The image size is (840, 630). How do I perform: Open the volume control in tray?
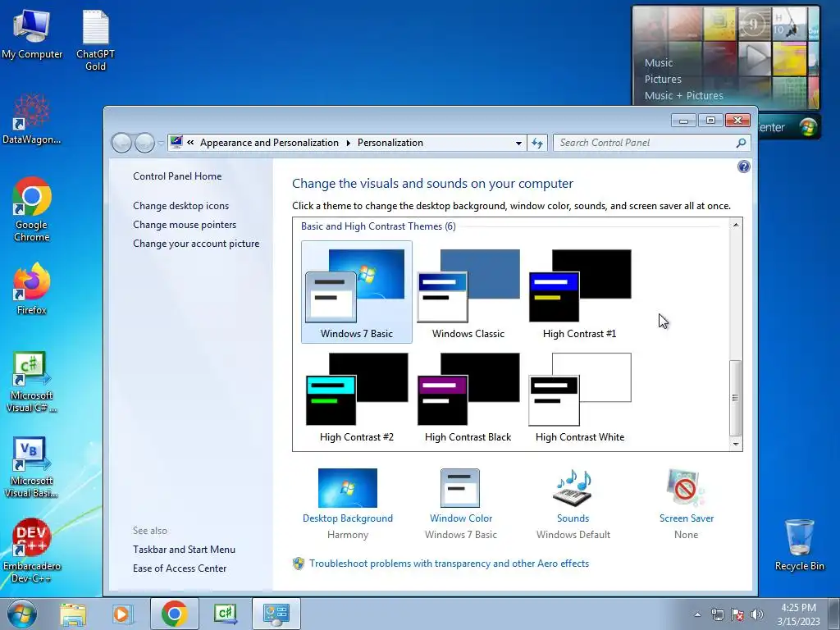757,614
